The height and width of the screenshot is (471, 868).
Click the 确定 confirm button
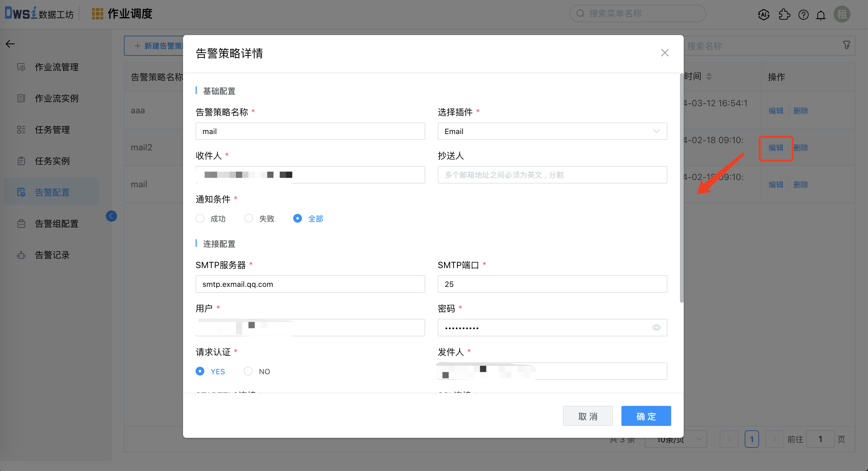click(x=646, y=416)
